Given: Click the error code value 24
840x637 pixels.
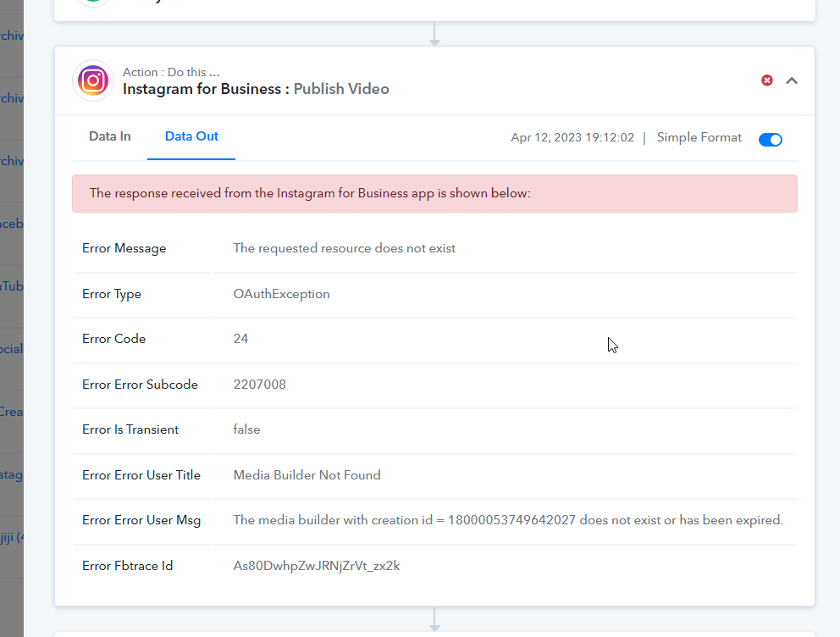Looking at the screenshot, I should (x=240, y=339).
